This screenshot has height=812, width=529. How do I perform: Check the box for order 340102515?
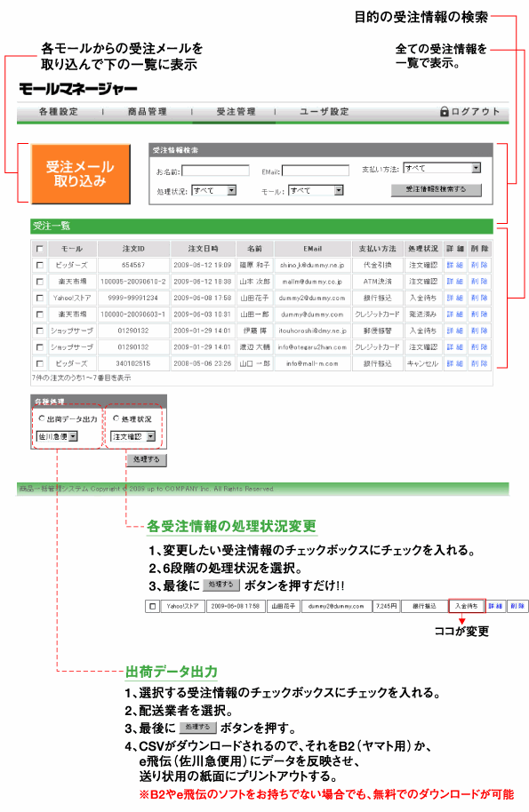pos(39,363)
